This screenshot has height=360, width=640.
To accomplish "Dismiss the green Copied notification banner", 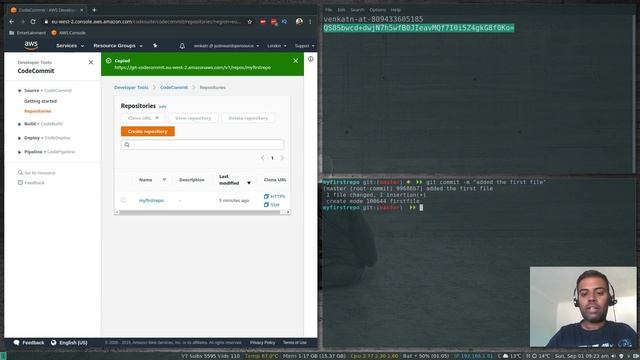I will [x=296, y=60].
